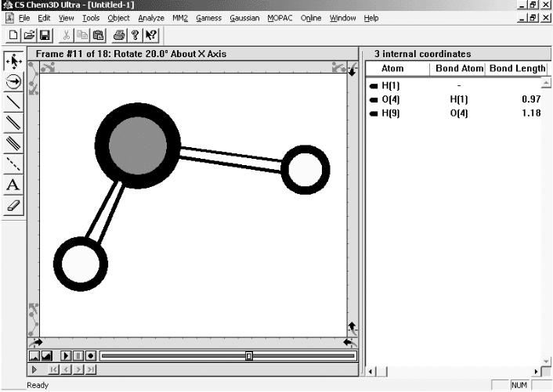553x392 pixels.
Task: Select the Single Bond tool
Action: [x=13, y=102]
